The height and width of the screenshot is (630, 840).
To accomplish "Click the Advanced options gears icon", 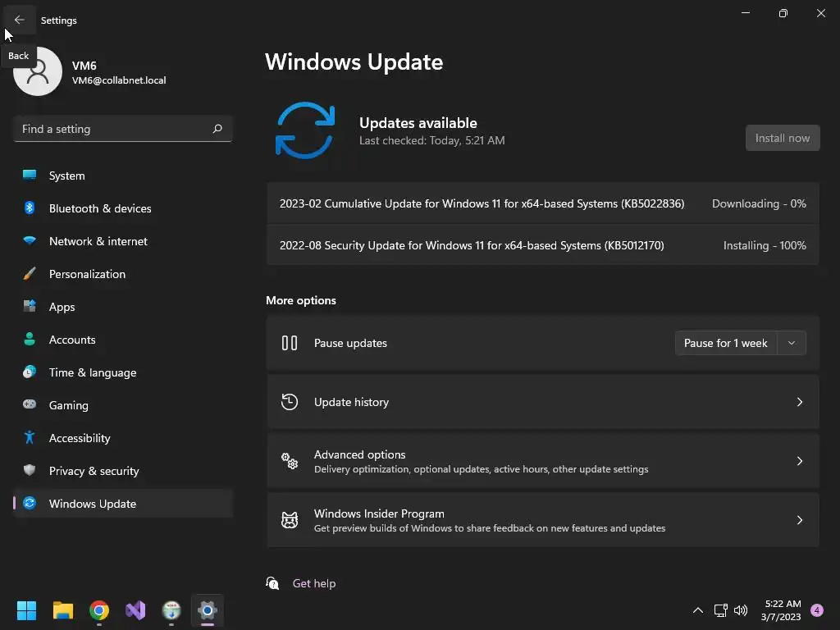I will click(290, 461).
